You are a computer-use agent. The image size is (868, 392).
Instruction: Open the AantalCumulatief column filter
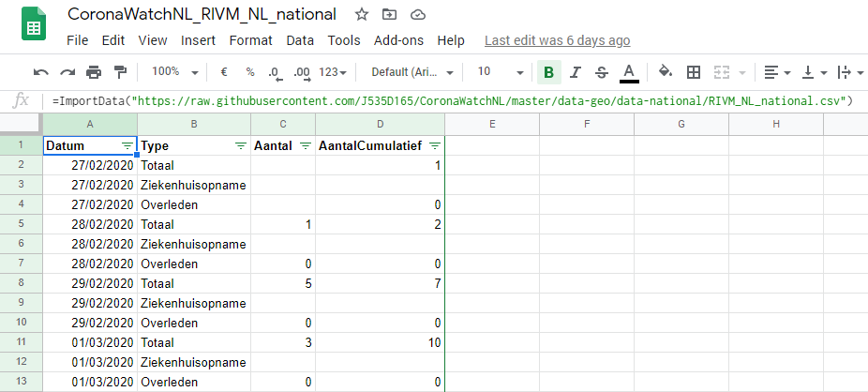pyautogui.click(x=435, y=146)
